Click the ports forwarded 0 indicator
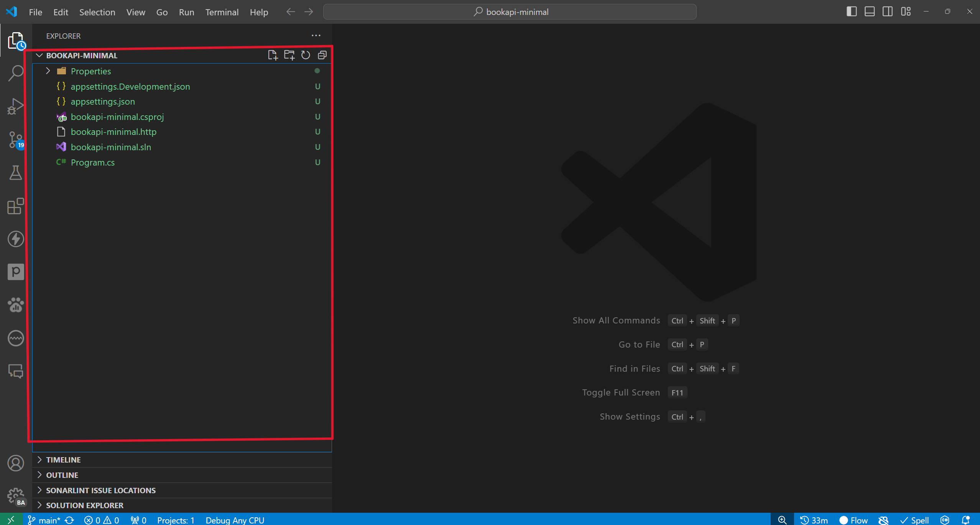The height and width of the screenshot is (525, 980). [x=138, y=520]
